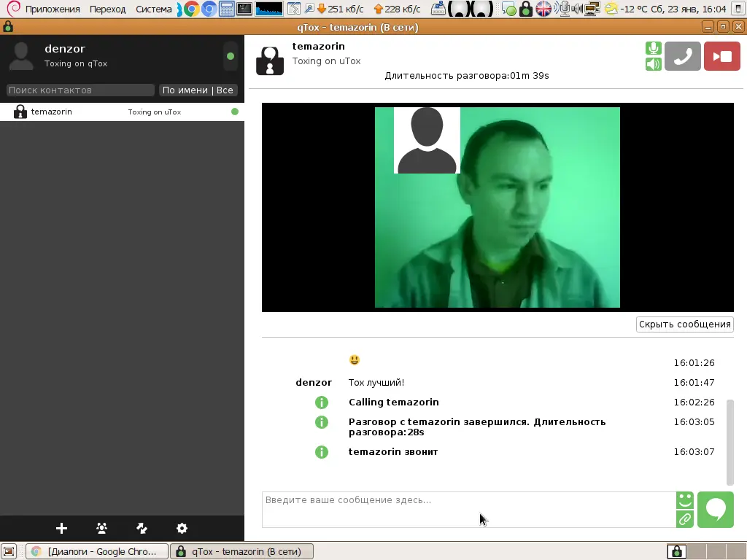Screen dimensions: 747x560
Task: Mute the microphone in the call
Action: click(x=653, y=48)
